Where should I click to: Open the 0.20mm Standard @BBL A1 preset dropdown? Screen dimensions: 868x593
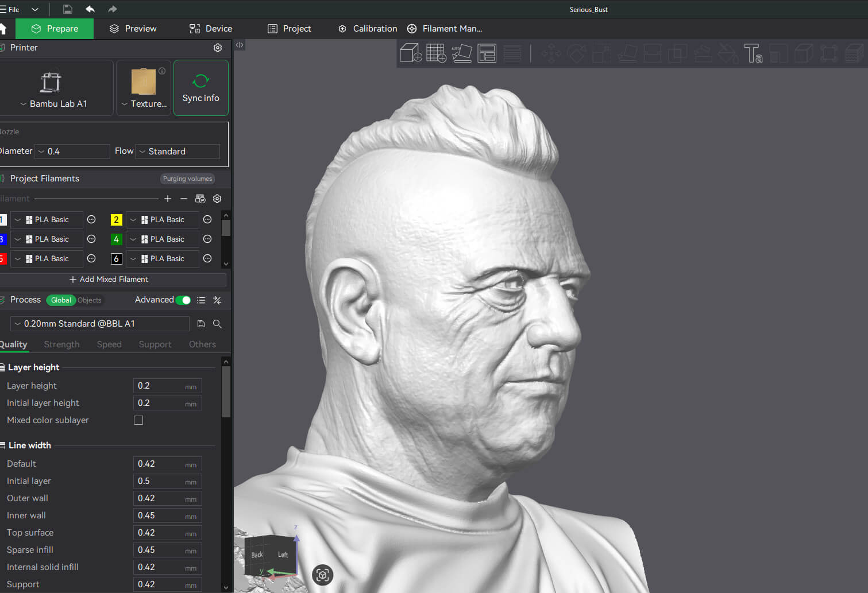100,324
